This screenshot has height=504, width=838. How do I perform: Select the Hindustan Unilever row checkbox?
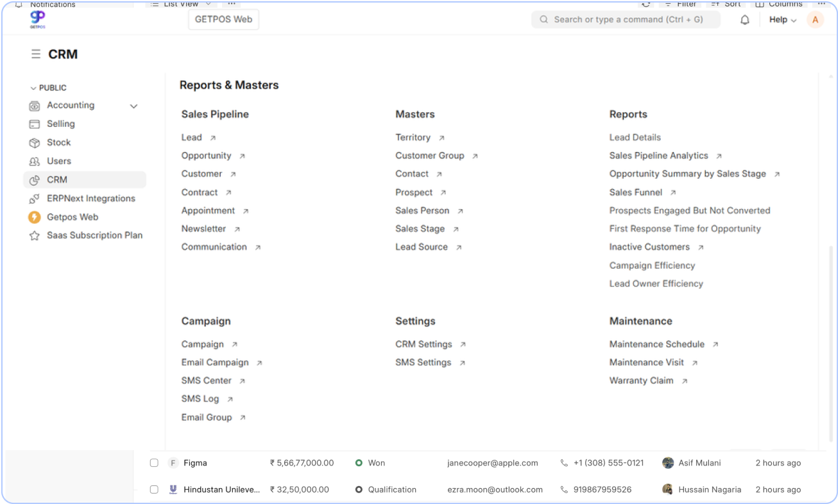tap(154, 490)
